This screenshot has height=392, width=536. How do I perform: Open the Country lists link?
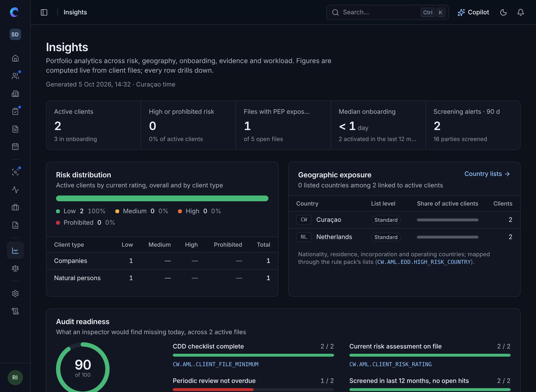point(487,174)
